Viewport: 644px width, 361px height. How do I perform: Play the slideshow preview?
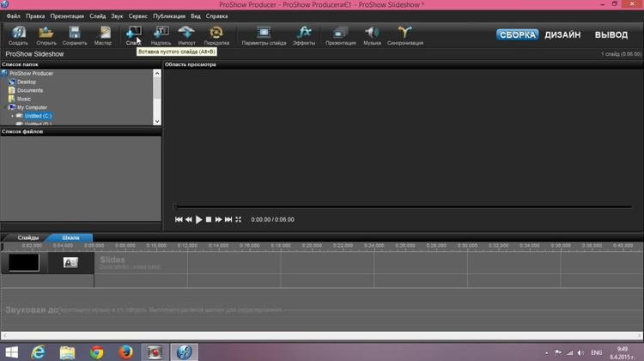[x=199, y=219]
